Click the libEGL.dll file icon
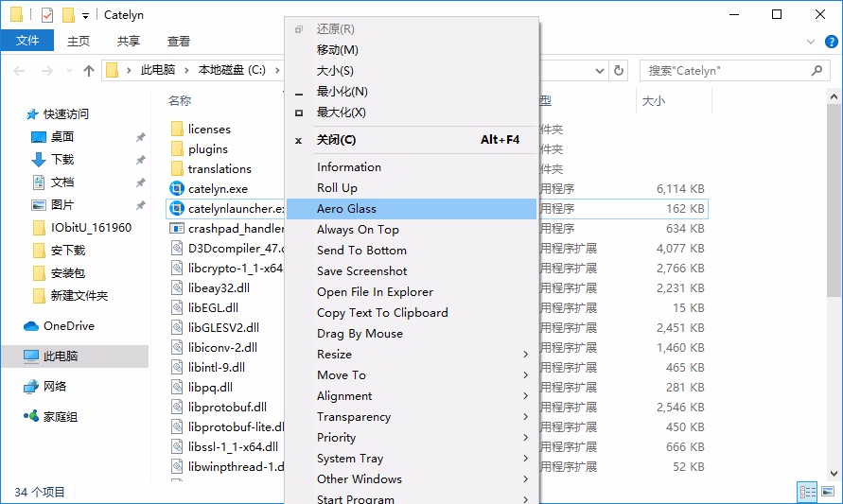The image size is (843, 504). coord(177,308)
